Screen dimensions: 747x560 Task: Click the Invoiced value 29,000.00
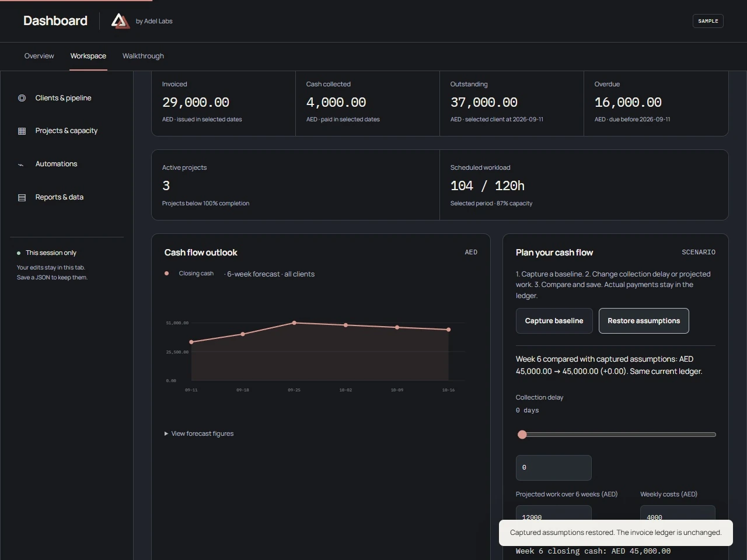pyautogui.click(x=196, y=103)
